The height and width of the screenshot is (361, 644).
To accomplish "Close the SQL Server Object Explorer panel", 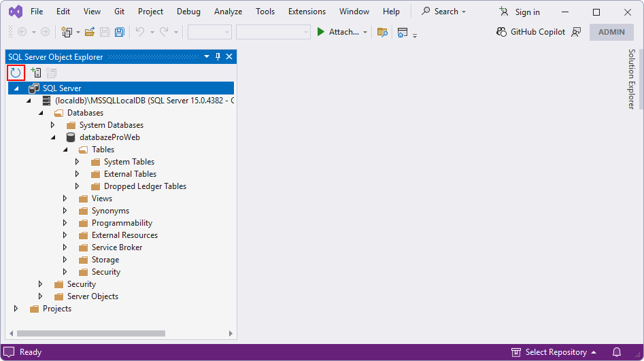I will [229, 57].
